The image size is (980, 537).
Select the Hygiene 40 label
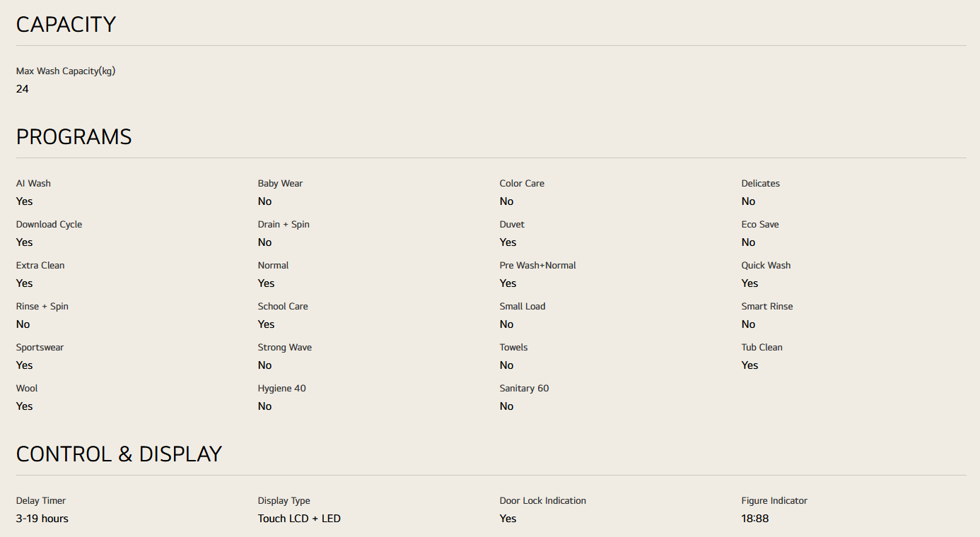tap(281, 388)
